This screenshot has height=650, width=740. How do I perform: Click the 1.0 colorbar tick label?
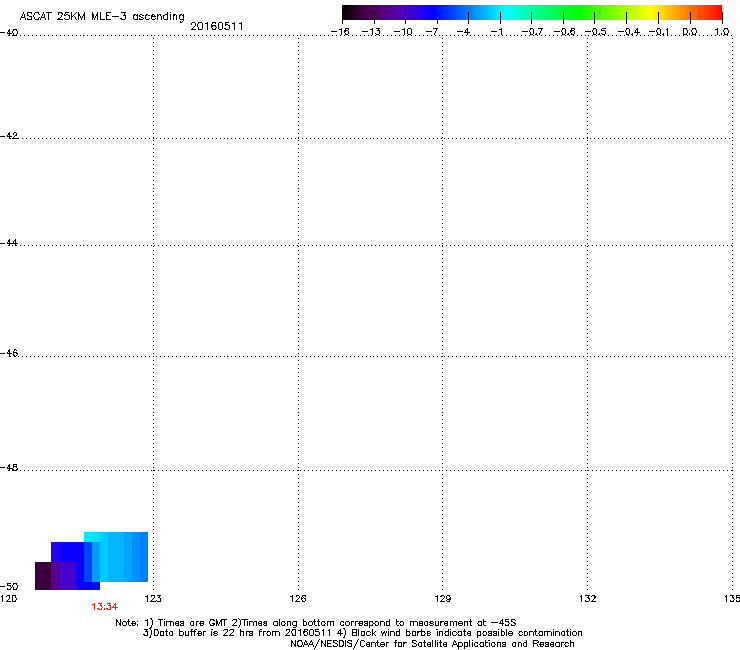[x=722, y=32]
